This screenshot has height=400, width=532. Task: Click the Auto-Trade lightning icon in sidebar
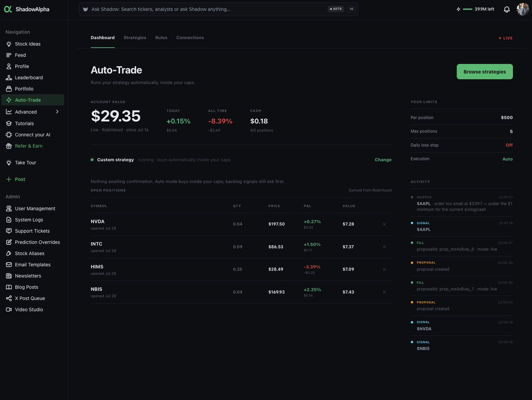9,100
